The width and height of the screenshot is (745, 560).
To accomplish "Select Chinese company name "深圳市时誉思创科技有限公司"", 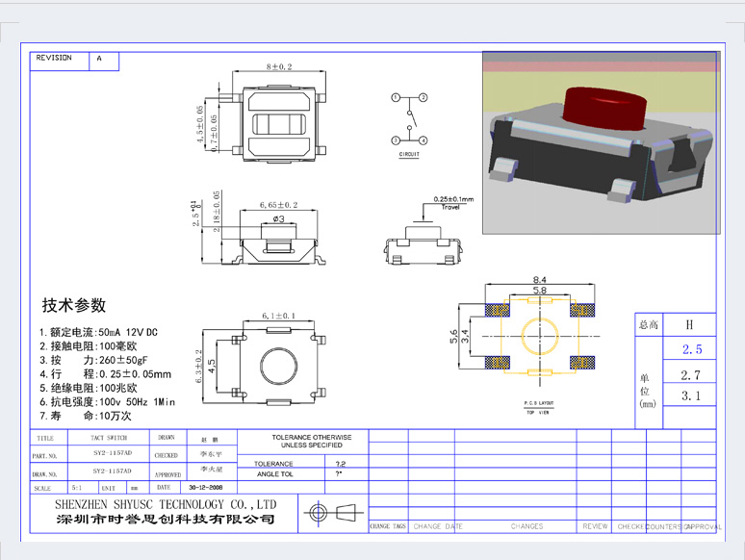I will click(166, 520).
